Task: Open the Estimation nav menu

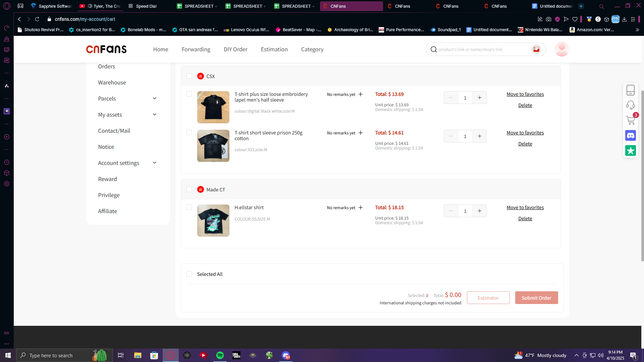Action: click(274, 49)
